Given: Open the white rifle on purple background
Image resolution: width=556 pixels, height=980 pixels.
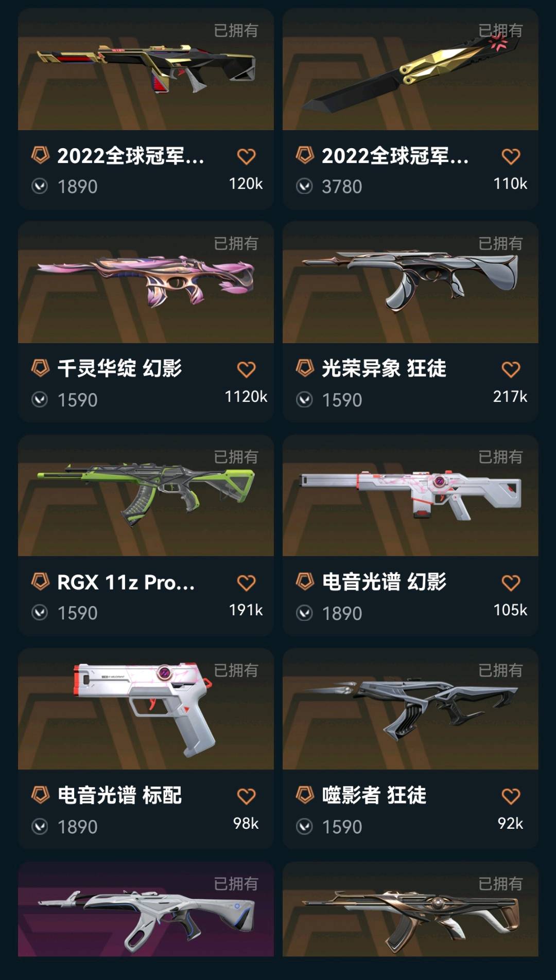Looking at the screenshot, I should pos(146,910).
